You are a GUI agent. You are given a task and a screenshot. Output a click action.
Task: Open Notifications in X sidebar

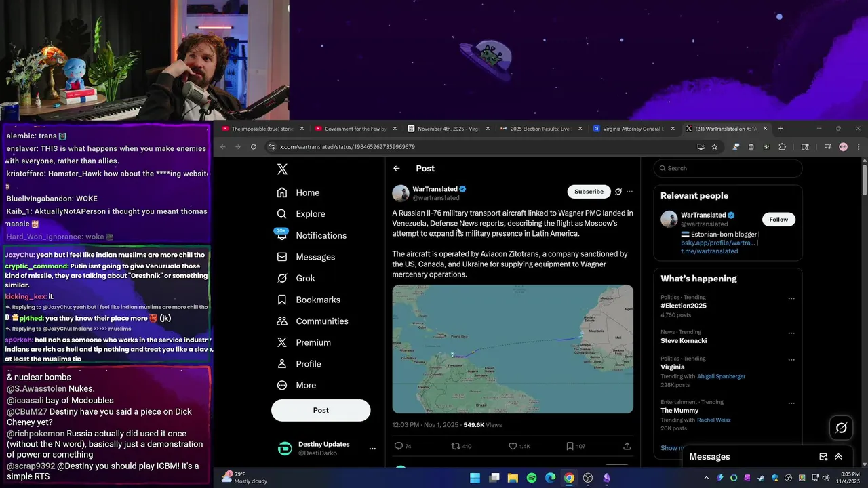click(312, 235)
